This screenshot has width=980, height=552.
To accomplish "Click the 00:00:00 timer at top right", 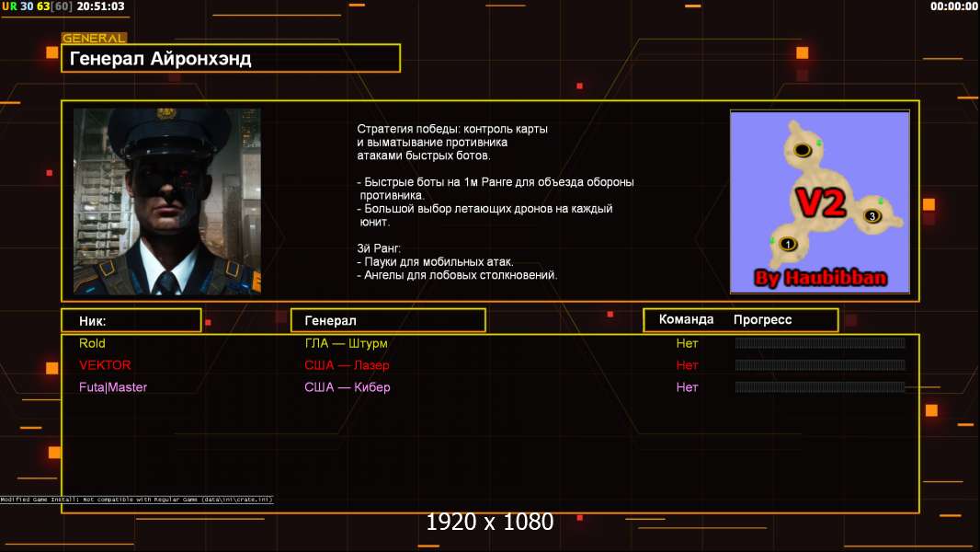I will (953, 6).
